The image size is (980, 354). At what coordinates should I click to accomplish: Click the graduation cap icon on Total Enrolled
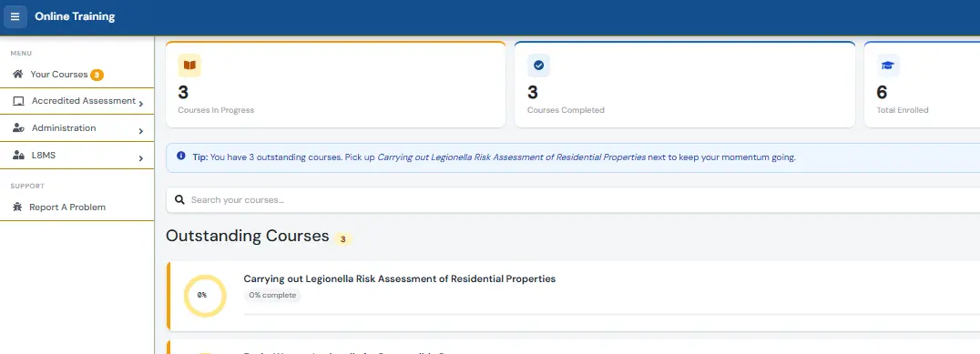[x=887, y=65]
